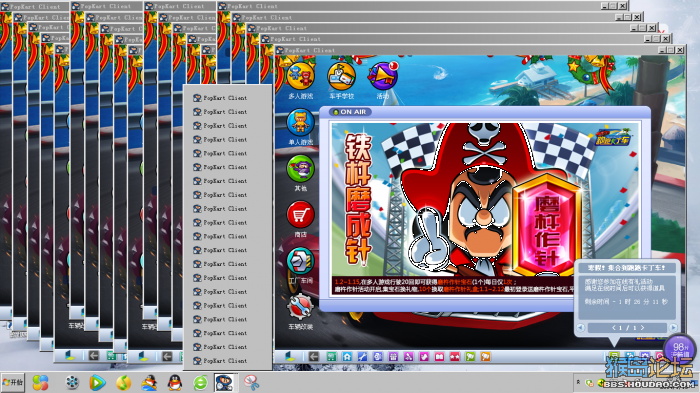This screenshot has width=700, height=393.
Task: Click the green shopping cart toolbar icon
Action: coord(331,356)
